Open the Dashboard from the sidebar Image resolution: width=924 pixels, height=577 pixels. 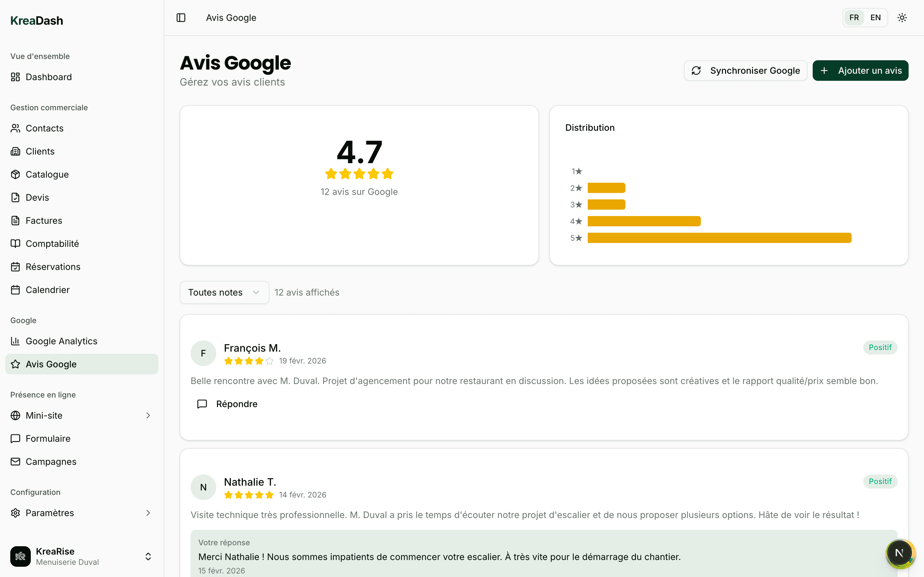pyautogui.click(x=48, y=77)
